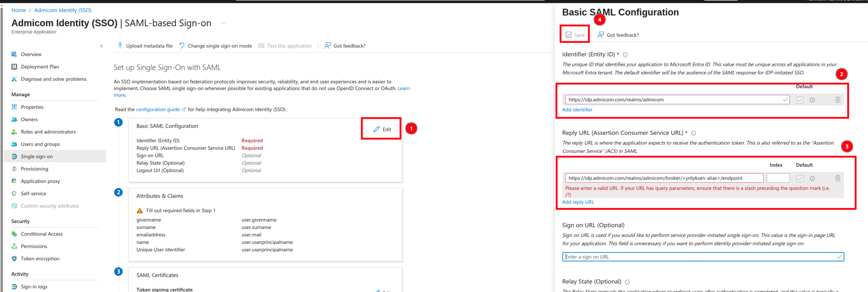This screenshot has height=292, width=868.
Task: Open Deployment Plan in sidebar
Action: click(x=40, y=67)
